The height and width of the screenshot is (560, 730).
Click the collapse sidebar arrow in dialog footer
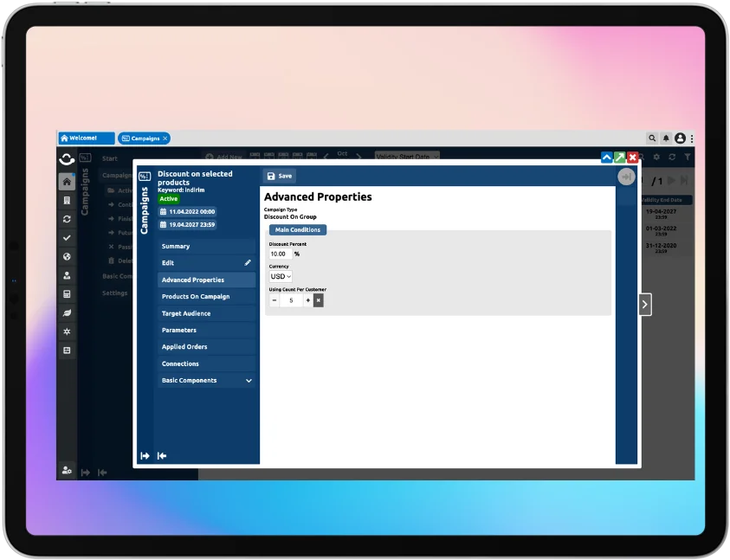(162, 456)
